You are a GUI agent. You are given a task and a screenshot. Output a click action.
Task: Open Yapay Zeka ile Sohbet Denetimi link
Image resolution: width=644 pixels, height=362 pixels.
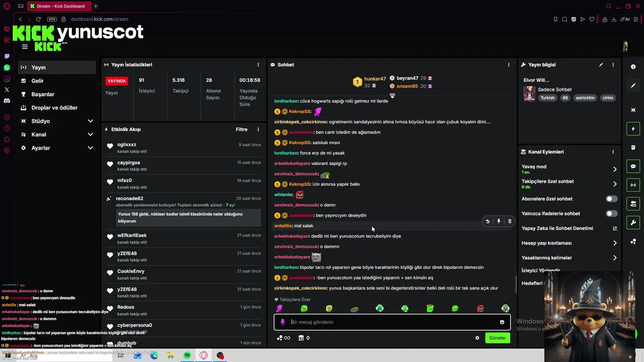click(569, 228)
